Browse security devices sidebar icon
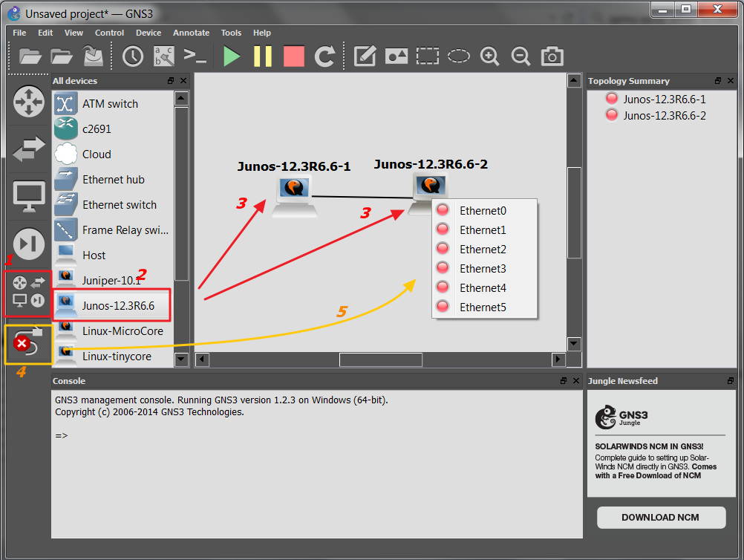 (29, 244)
